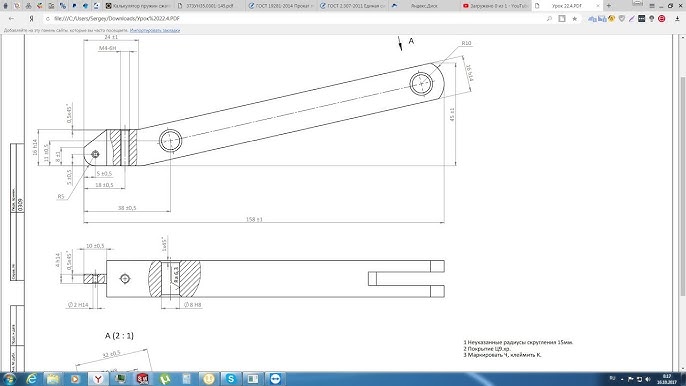Viewport: 686px width, 386px height.
Task: Go back with the browser back arrow
Action: pos(11,19)
